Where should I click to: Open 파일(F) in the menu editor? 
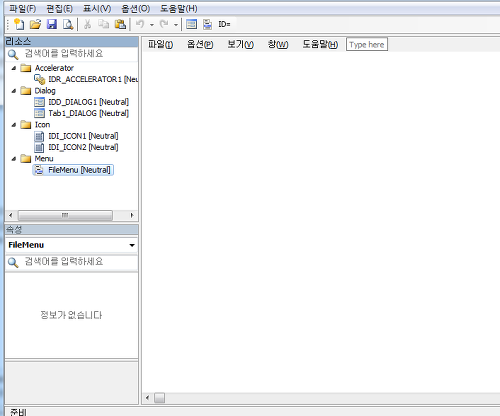pos(160,44)
